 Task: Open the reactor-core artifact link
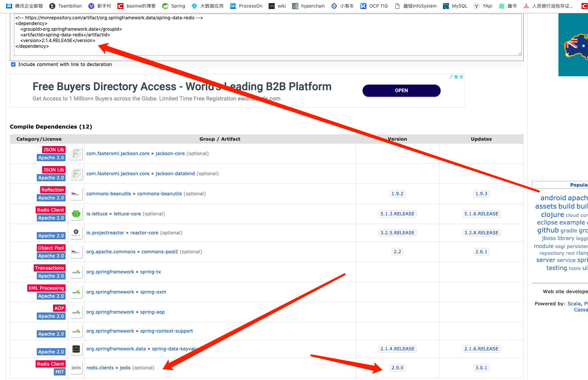point(144,233)
